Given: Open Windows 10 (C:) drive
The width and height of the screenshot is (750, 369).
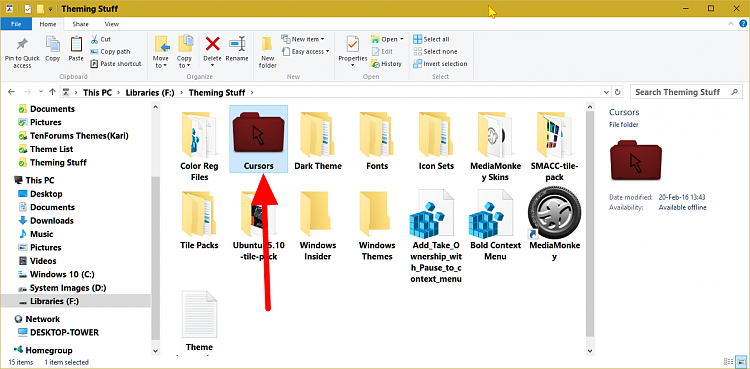Looking at the screenshot, I should (62, 274).
